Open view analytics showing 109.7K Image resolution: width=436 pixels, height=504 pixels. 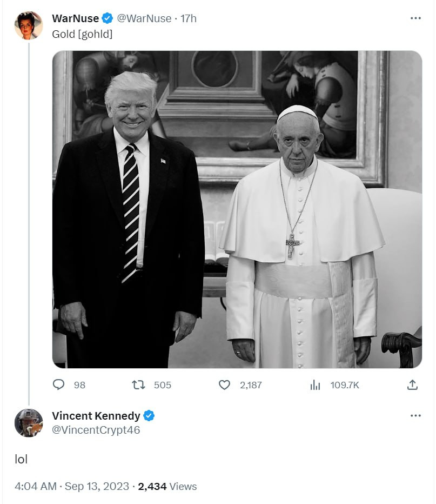(x=316, y=384)
